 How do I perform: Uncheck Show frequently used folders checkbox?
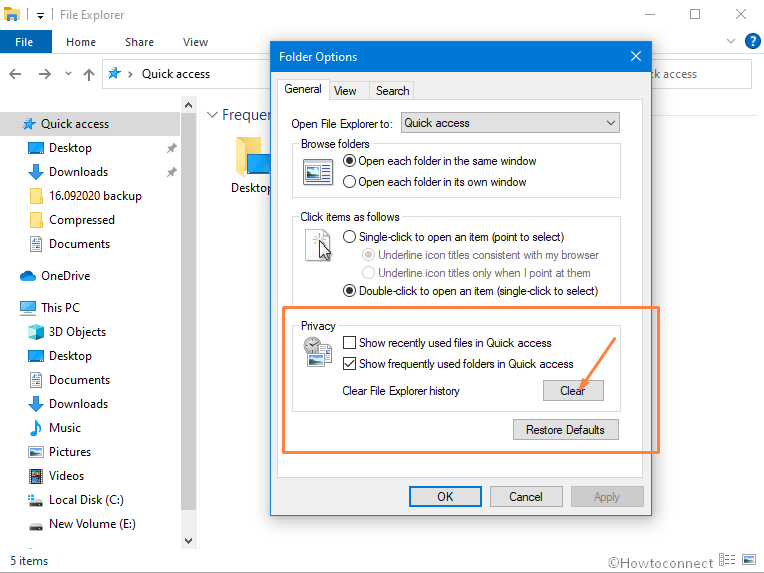click(350, 364)
